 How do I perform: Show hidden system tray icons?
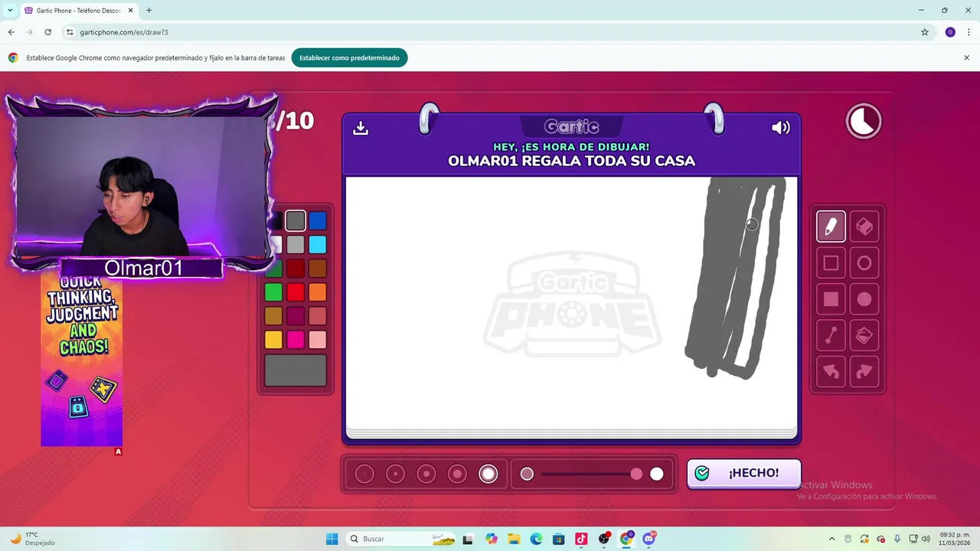point(831,539)
